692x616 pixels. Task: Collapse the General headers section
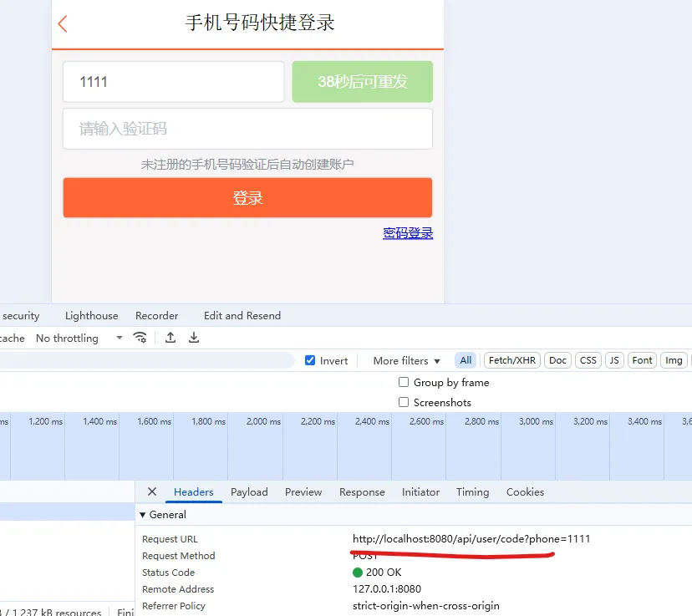click(143, 515)
